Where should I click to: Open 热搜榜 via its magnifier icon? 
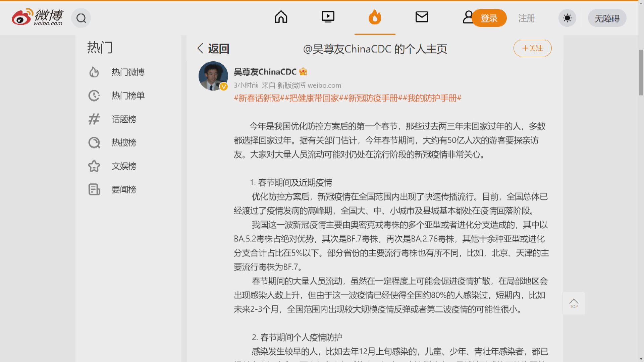point(94,142)
